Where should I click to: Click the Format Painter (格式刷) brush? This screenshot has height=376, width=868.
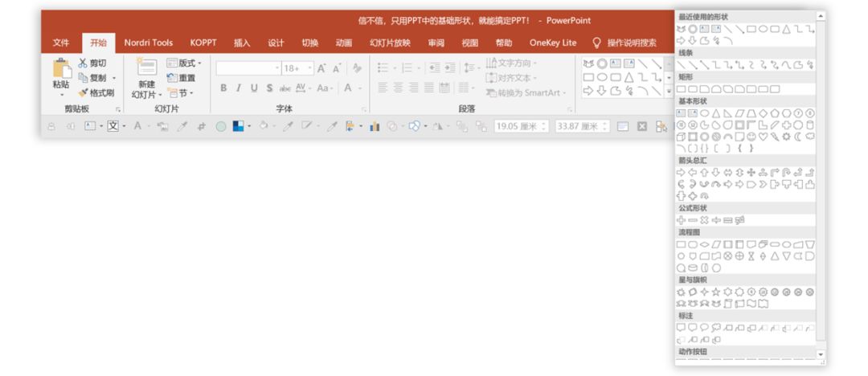pyautogui.click(x=97, y=92)
